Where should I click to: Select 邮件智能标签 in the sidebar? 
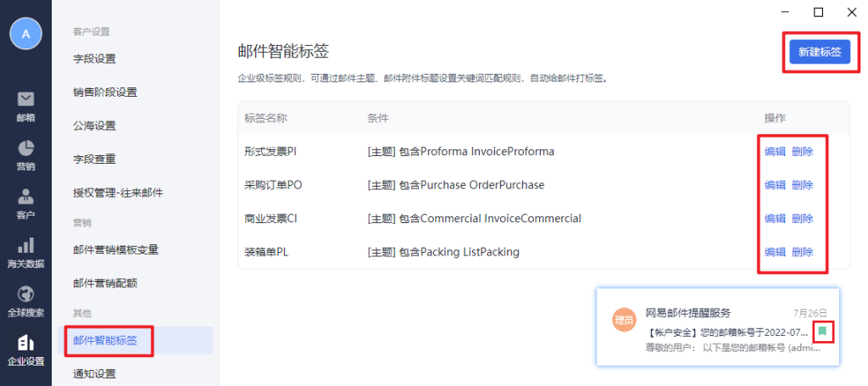pos(105,340)
